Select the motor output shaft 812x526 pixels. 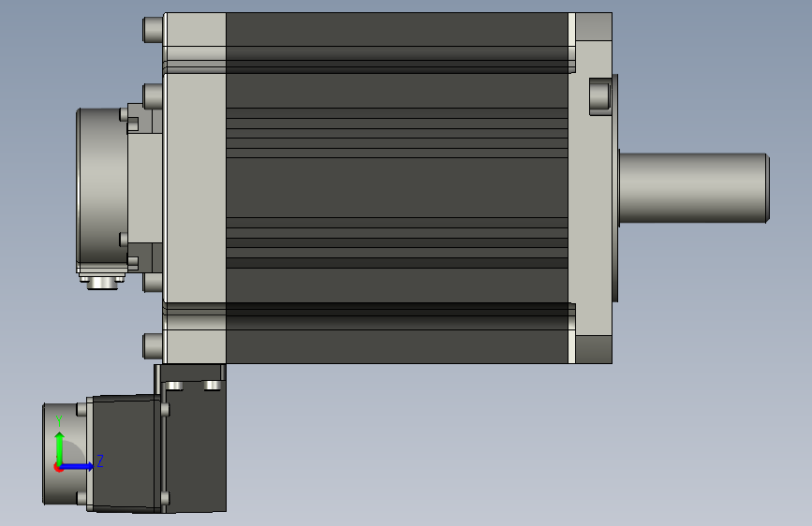(694, 188)
